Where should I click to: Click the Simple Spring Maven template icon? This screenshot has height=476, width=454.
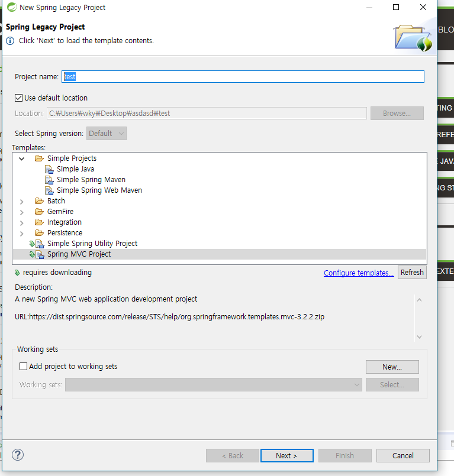49,180
